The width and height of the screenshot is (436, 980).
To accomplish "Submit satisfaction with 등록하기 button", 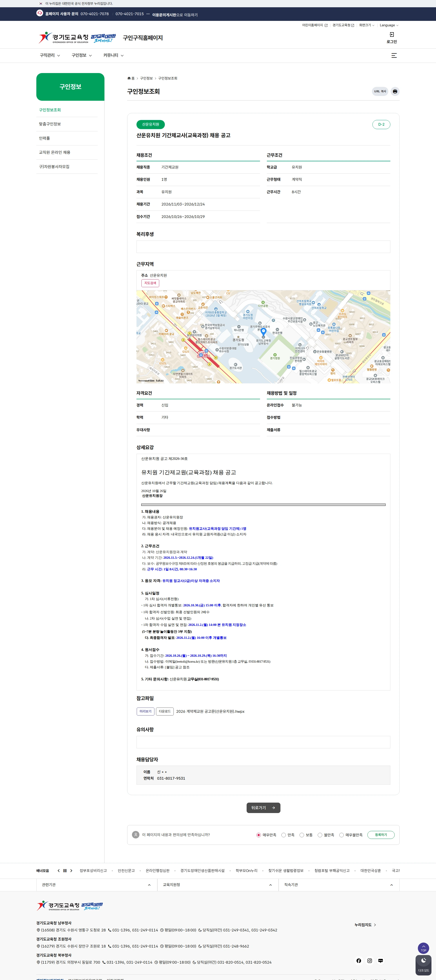I will [381, 835].
